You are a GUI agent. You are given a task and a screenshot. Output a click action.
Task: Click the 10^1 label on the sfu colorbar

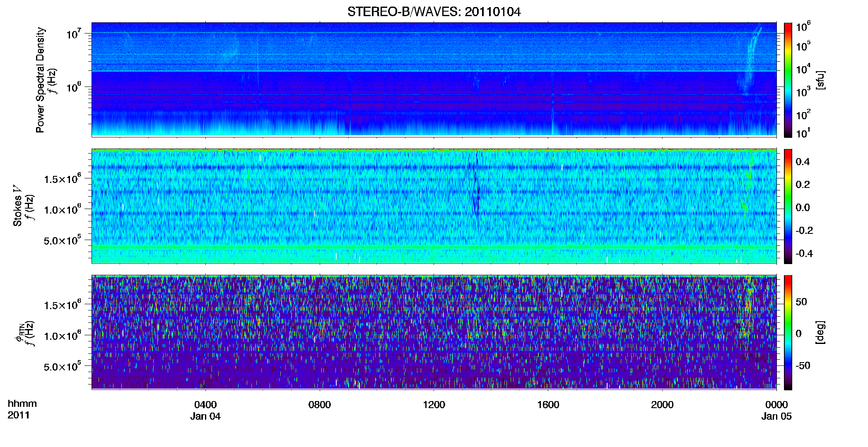tap(803, 133)
